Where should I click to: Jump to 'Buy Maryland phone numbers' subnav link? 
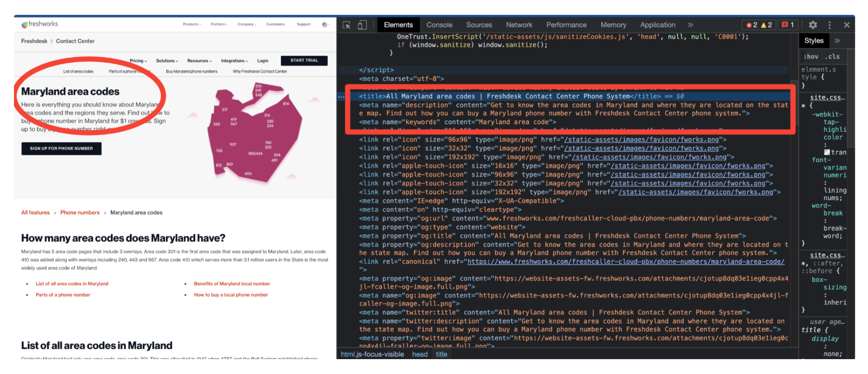192,72
